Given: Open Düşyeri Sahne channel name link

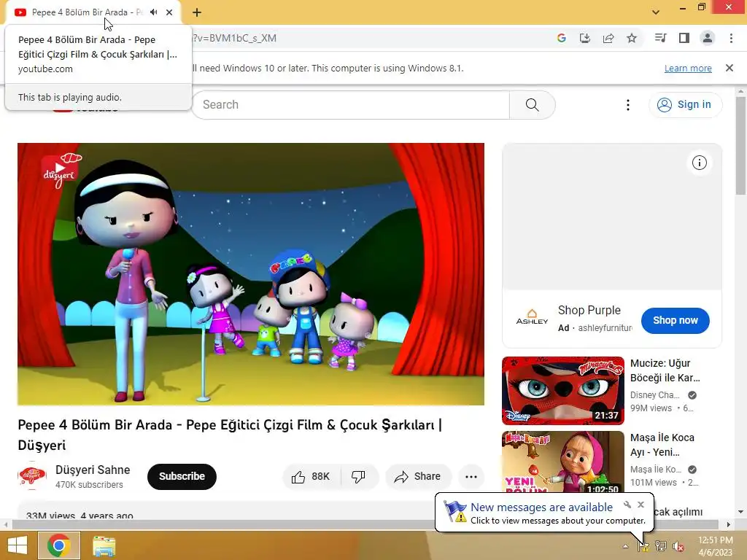Looking at the screenshot, I should (x=93, y=470).
